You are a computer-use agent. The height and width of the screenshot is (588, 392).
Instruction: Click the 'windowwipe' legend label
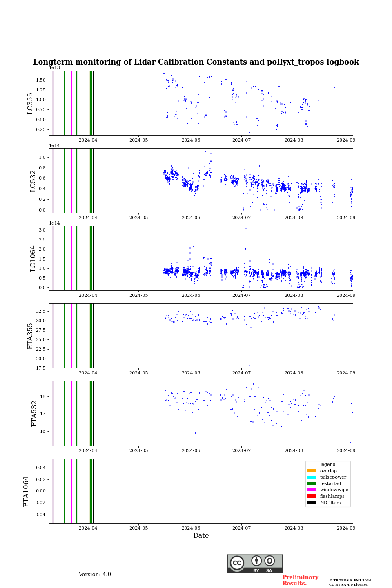[x=334, y=490]
